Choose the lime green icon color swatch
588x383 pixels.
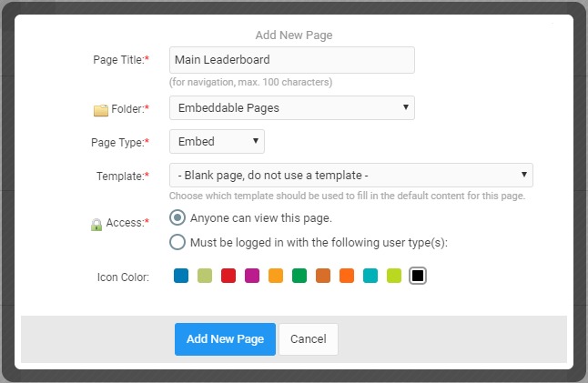tap(394, 276)
